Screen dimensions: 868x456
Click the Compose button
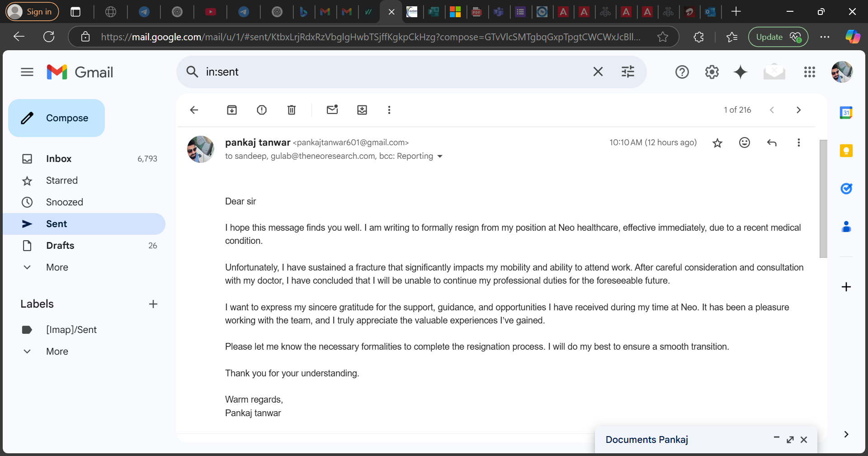tap(57, 118)
